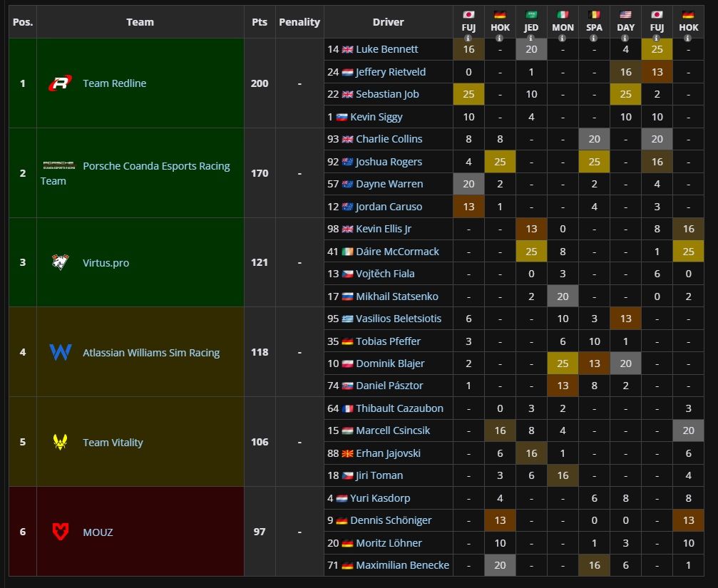Viewport: 718px width, 588px height.
Task: Open Atlassian Williams Sim Racing link
Action: [x=151, y=352]
